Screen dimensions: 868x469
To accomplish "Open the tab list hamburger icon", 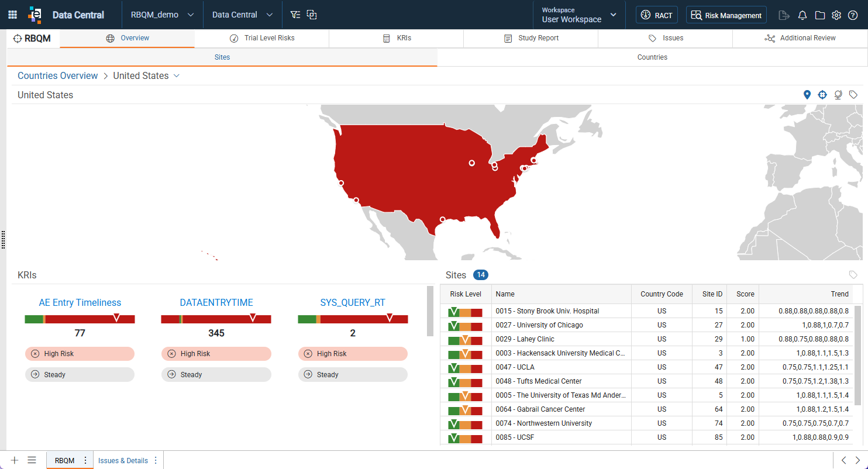I will point(32,460).
